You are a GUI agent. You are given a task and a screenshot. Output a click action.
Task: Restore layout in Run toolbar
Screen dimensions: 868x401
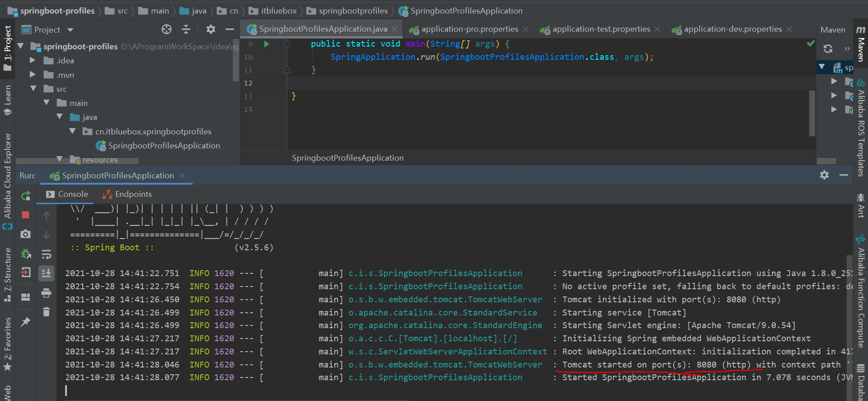tap(26, 297)
